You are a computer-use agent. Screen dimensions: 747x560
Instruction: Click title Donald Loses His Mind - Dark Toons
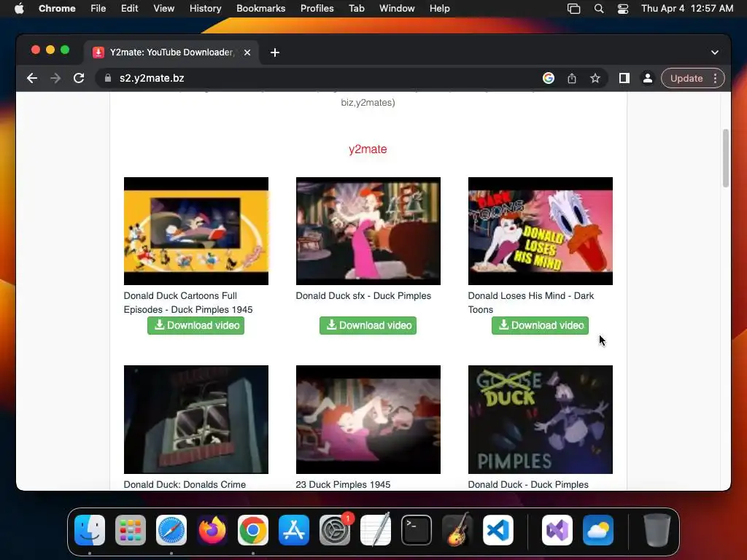click(531, 303)
